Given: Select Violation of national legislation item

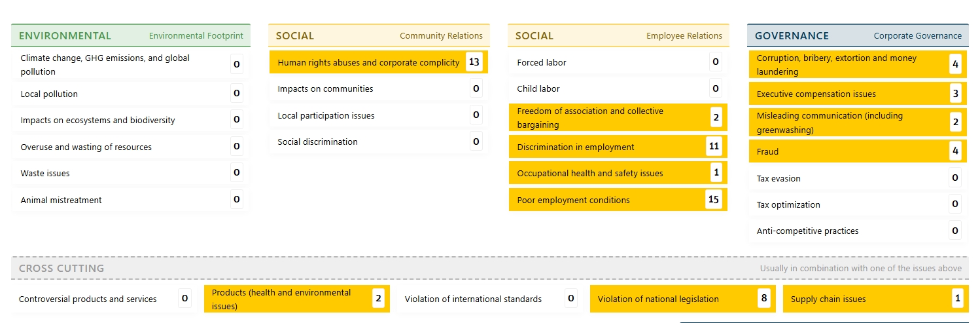Looking at the screenshot, I should click(x=683, y=299).
